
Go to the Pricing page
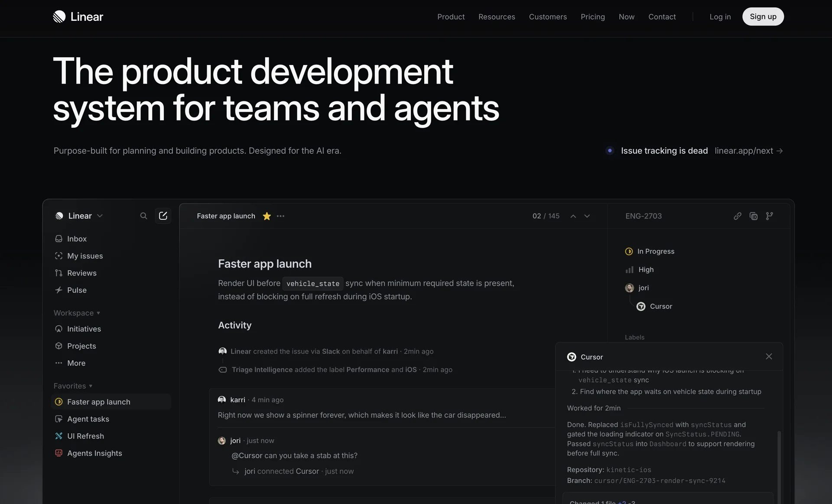[592, 16]
